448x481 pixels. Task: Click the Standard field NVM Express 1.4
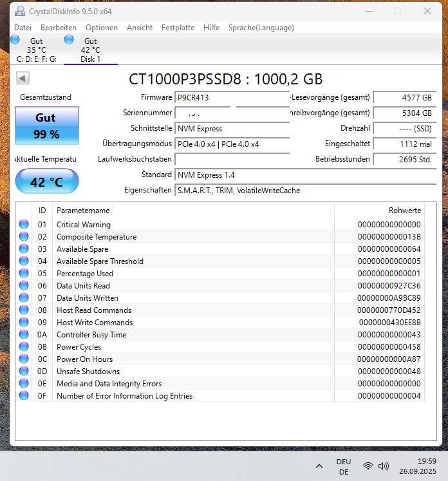pos(305,175)
